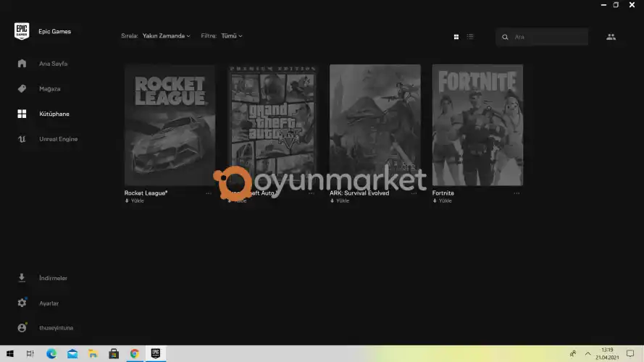Viewport: 644px width, 362px height.
Task: Open ARK: Survival Evolved options menu
Action: pos(414,193)
